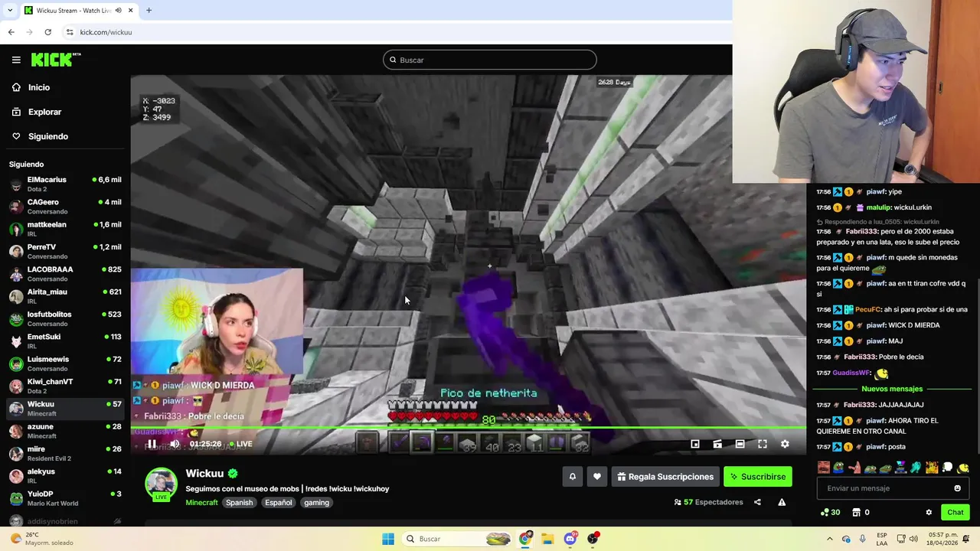
Task: Reload the browser page
Action: [x=47, y=32]
